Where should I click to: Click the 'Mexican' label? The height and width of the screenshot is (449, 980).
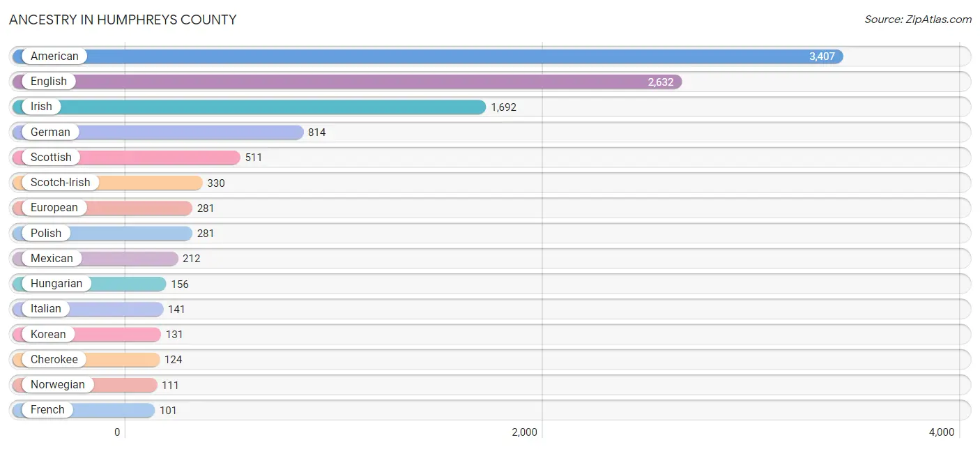52,259
